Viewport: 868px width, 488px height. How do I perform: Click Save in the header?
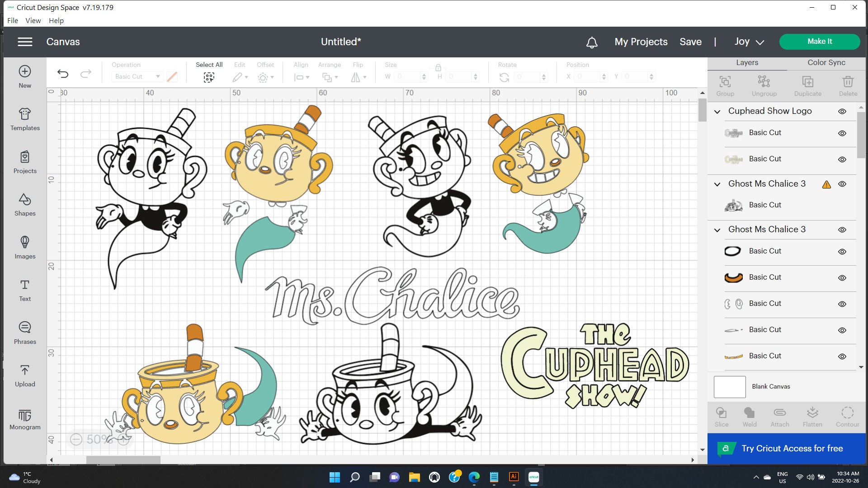click(690, 42)
